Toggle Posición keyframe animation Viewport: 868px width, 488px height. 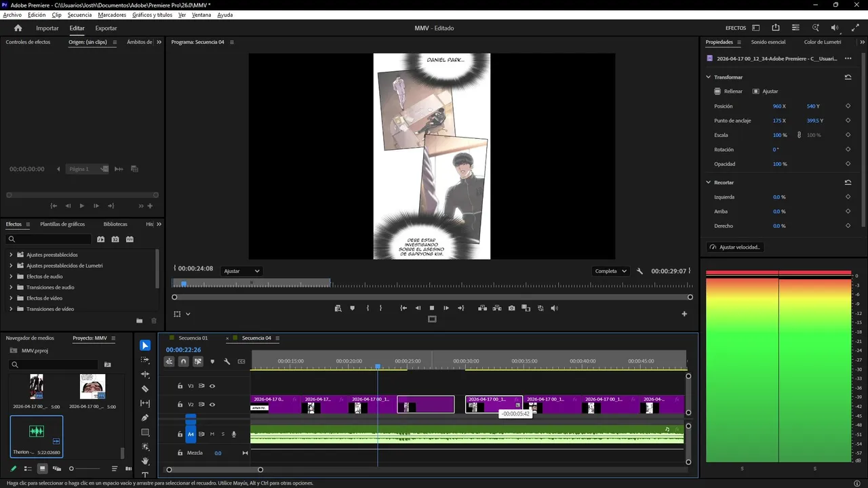click(848, 106)
